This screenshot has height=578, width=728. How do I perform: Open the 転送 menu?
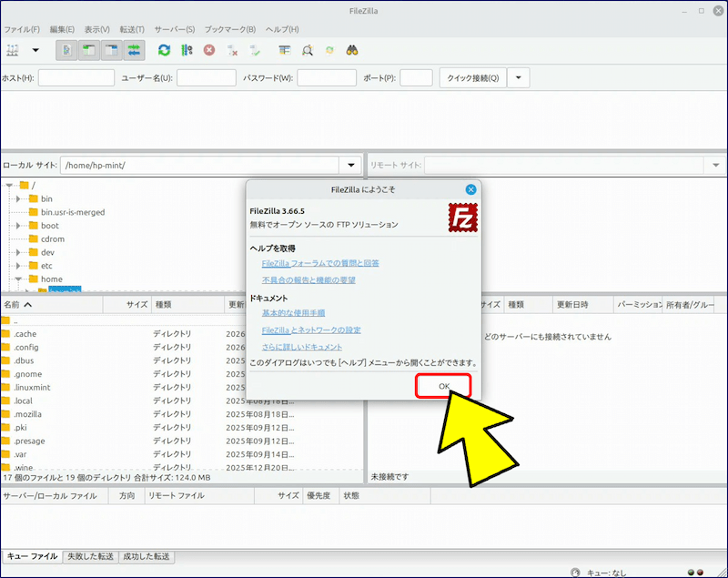pos(132,28)
